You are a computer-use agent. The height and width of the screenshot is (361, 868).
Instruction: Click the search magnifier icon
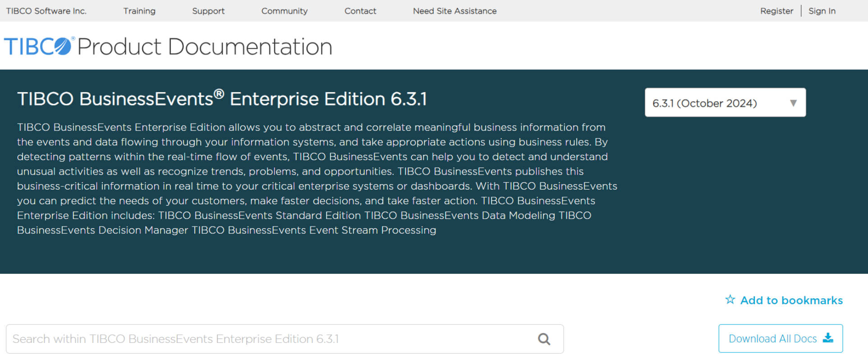click(x=544, y=339)
